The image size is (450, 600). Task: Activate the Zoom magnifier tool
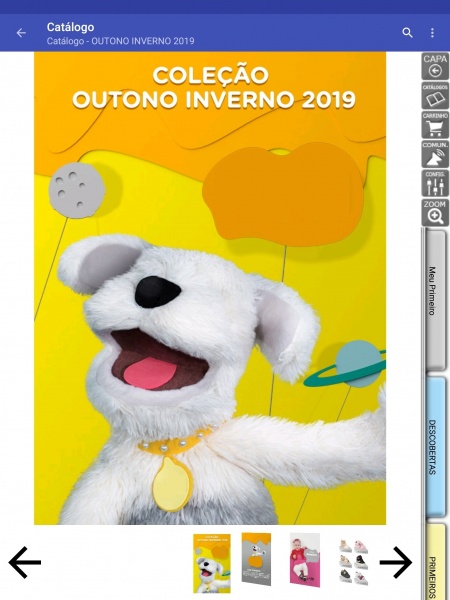pos(435,212)
